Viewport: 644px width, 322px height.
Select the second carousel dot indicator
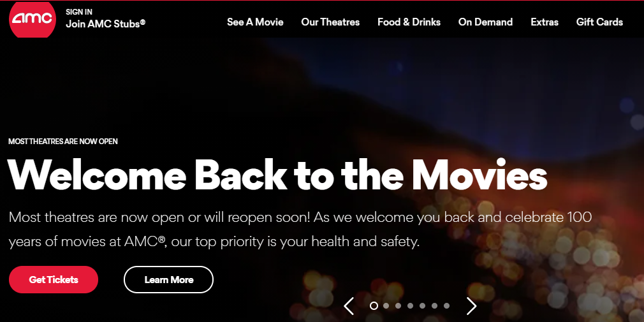click(386, 305)
